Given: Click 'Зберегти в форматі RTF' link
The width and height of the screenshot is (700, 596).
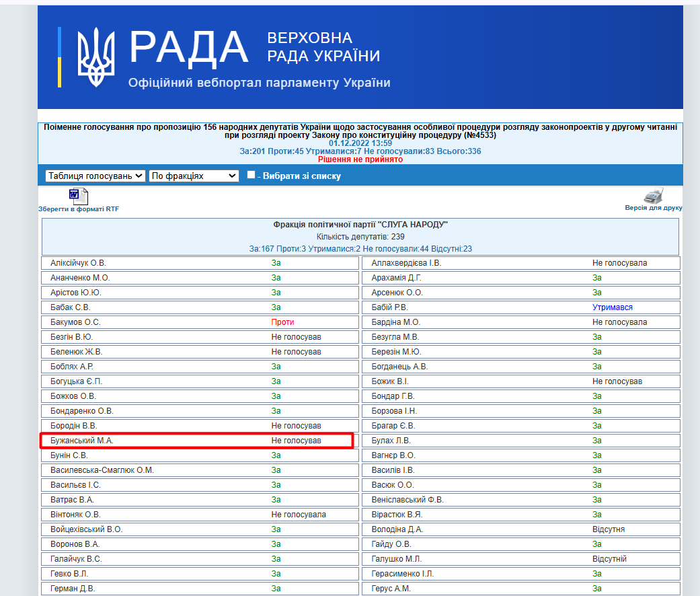Looking at the screenshot, I should (79, 209).
